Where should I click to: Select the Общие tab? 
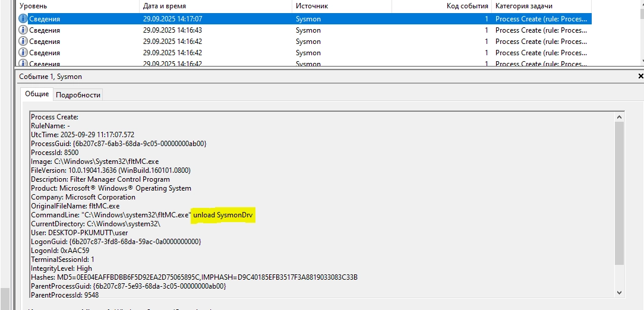(x=37, y=94)
